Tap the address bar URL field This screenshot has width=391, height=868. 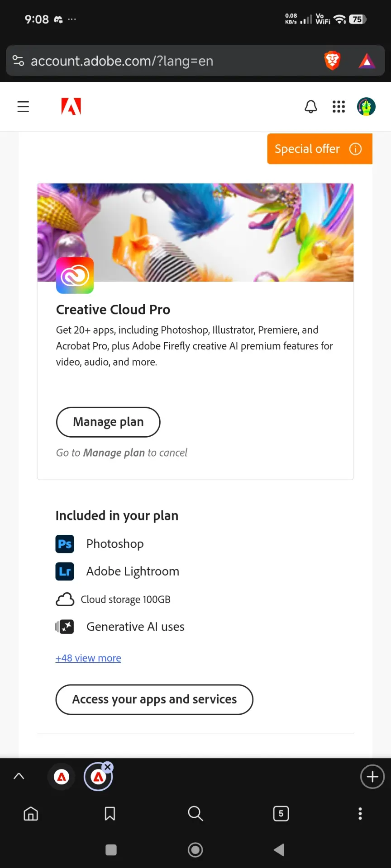click(172, 61)
